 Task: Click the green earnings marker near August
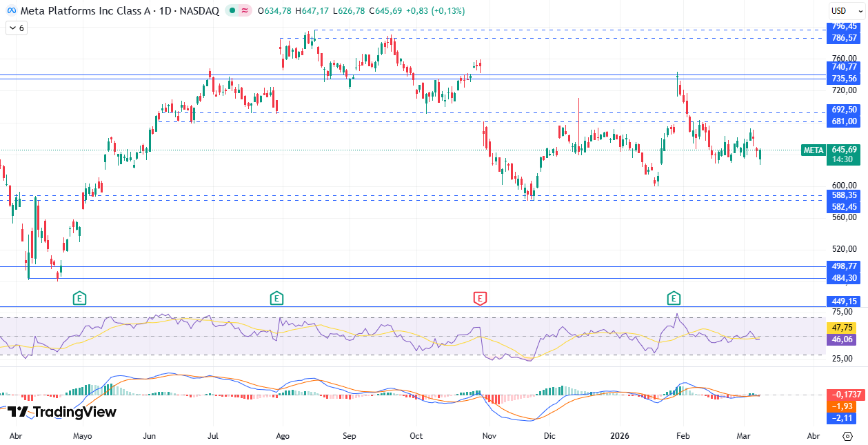[x=276, y=298]
